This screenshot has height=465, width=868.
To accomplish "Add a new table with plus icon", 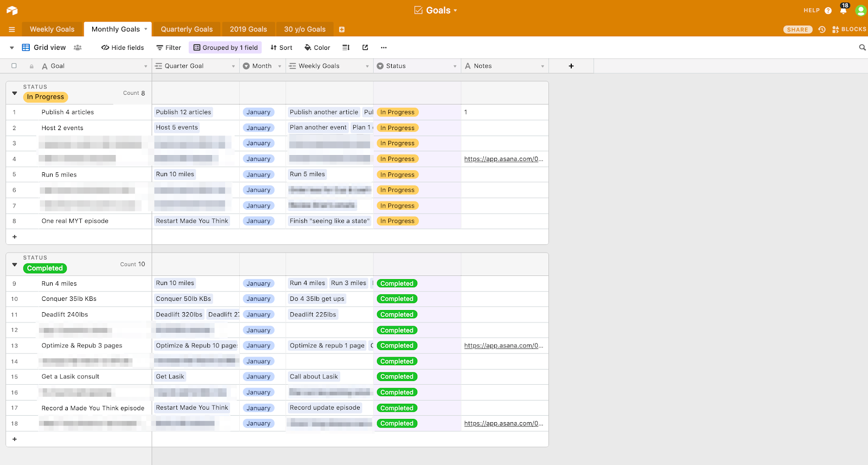I will click(x=342, y=29).
